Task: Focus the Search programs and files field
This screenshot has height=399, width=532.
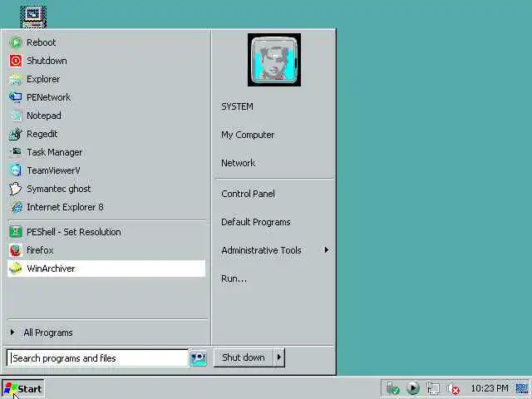Action: click(x=97, y=358)
